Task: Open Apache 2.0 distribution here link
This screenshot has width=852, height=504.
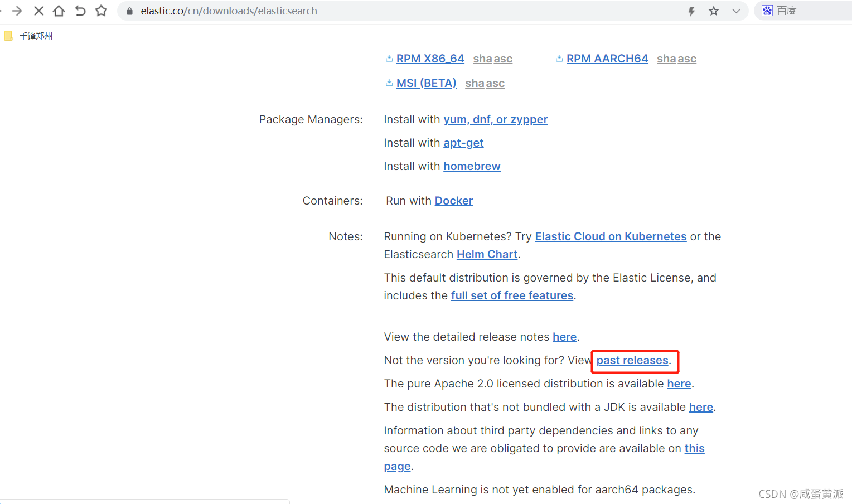Action: (679, 384)
